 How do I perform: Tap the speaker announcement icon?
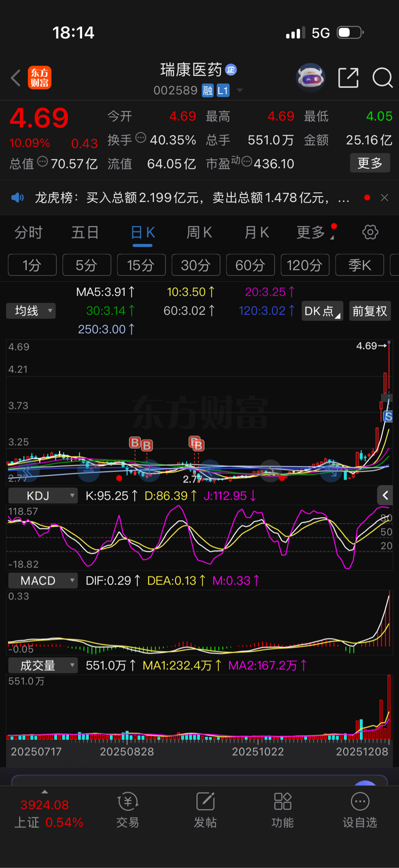coord(18,198)
